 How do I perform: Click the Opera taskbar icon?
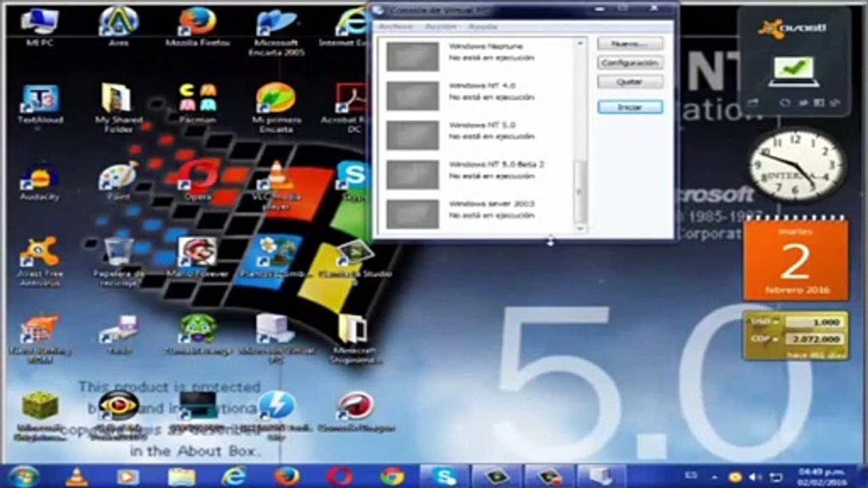(x=339, y=476)
